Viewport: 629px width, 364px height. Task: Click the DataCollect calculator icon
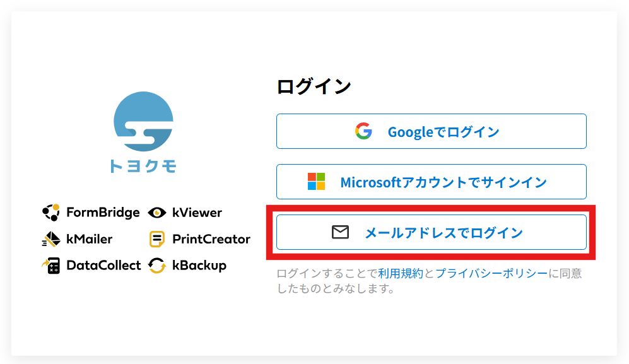point(50,266)
